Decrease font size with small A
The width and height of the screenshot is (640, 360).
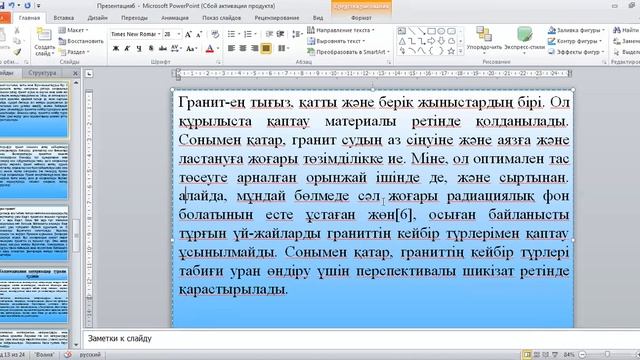click(x=199, y=34)
